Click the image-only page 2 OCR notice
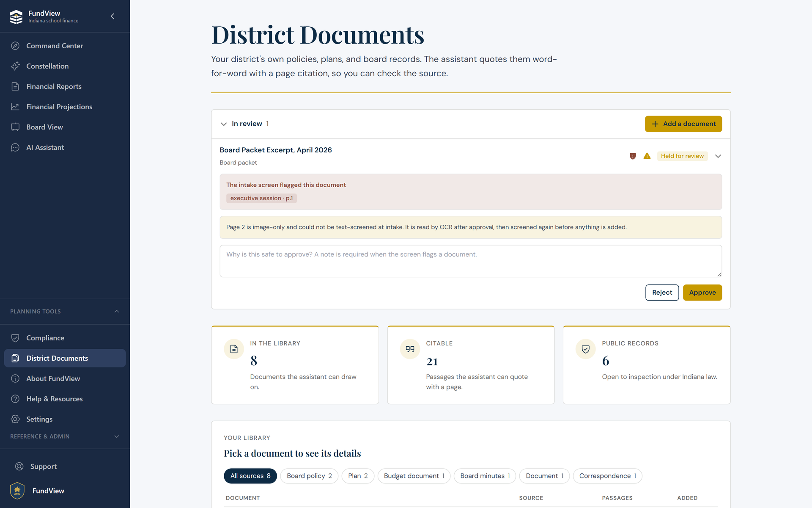Viewport: 812px width, 508px height. [471, 227]
